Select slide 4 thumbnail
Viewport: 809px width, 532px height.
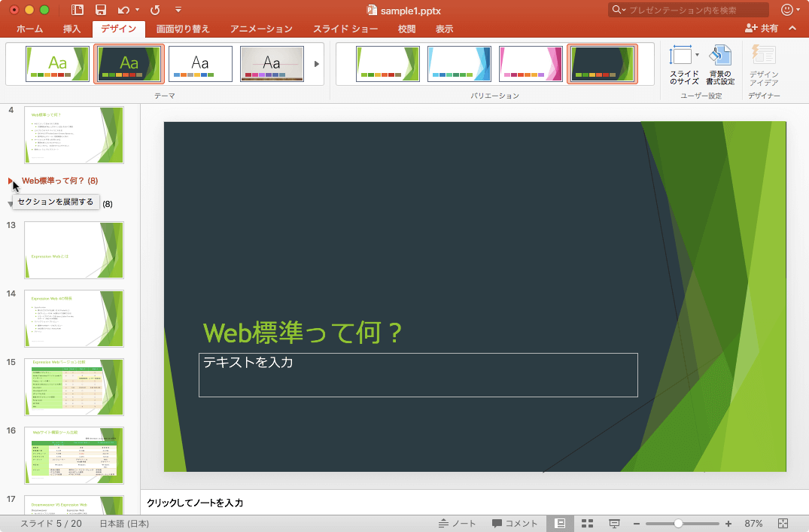pyautogui.click(x=74, y=135)
